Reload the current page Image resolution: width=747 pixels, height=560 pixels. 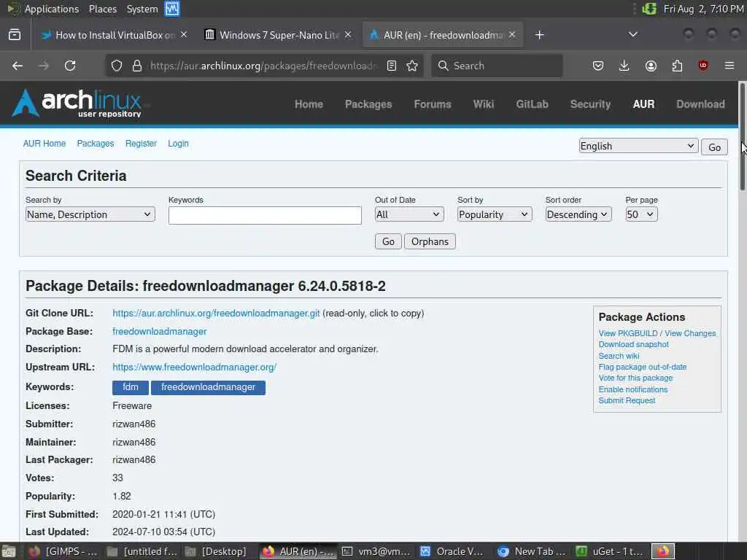click(70, 66)
